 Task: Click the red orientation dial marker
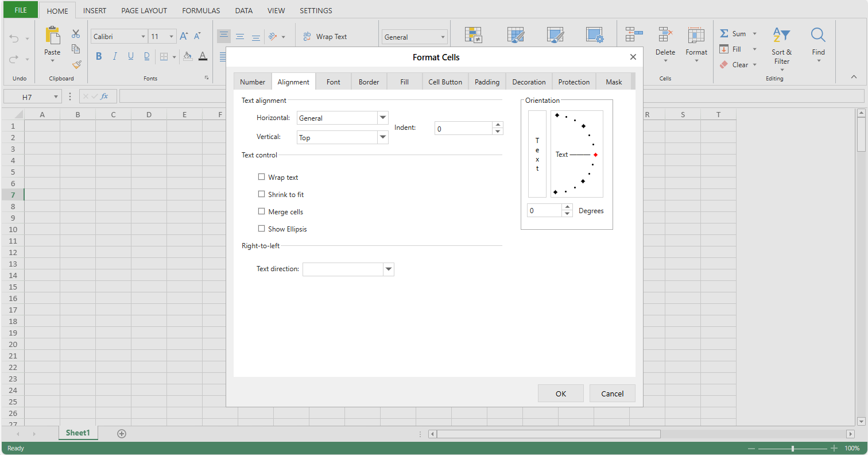(596, 155)
